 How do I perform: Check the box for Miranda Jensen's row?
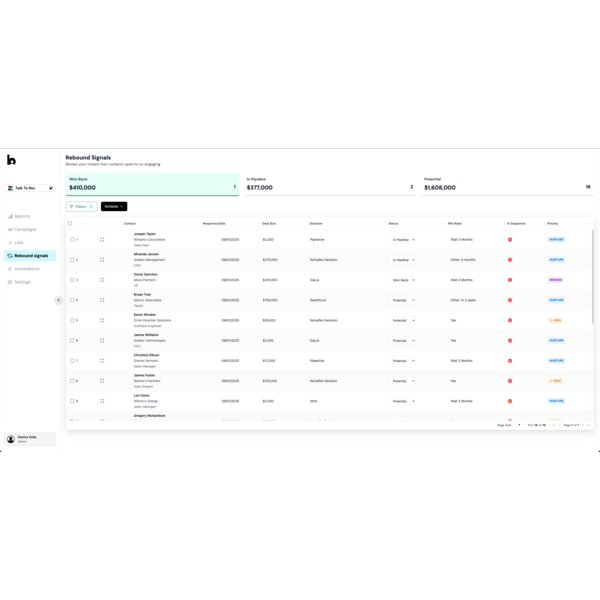72,260
